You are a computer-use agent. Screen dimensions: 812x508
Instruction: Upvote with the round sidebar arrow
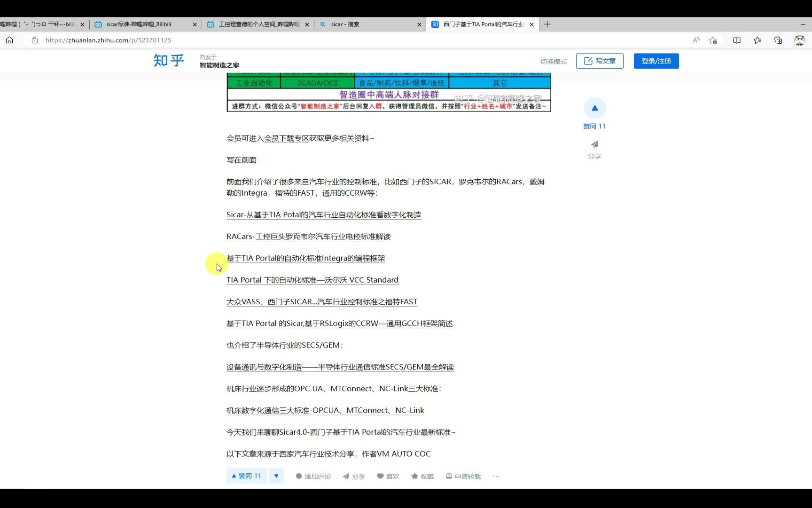(594, 108)
